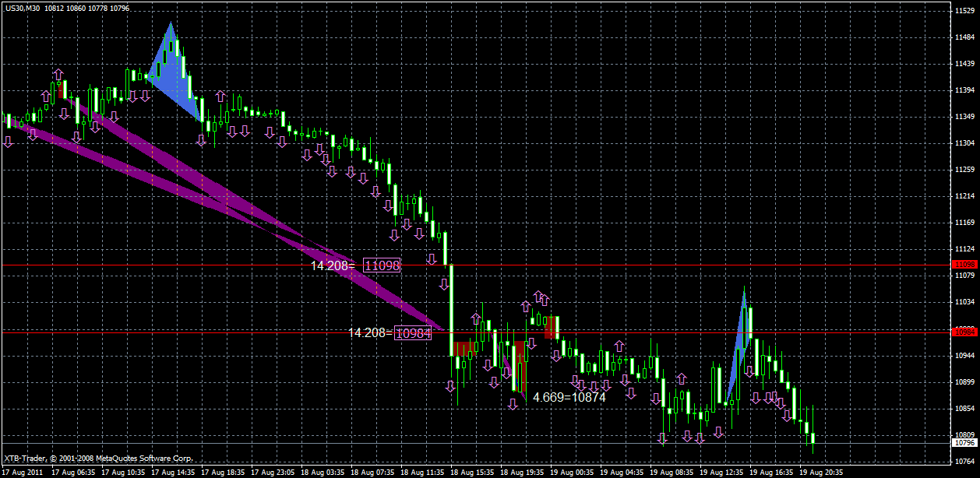Click the 19 Aug 20:35 time axis label

pyautogui.click(x=816, y=472)
